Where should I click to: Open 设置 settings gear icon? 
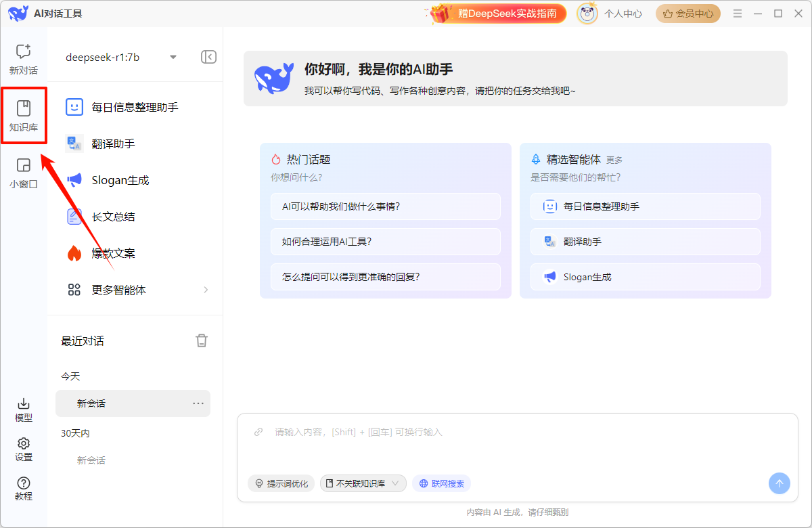point(24,449)
